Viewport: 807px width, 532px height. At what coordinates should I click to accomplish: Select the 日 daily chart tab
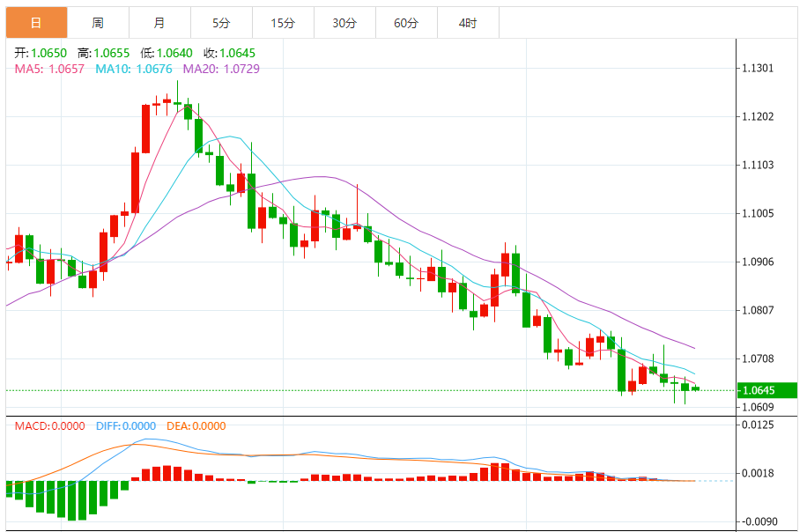(x=36, y=23)
